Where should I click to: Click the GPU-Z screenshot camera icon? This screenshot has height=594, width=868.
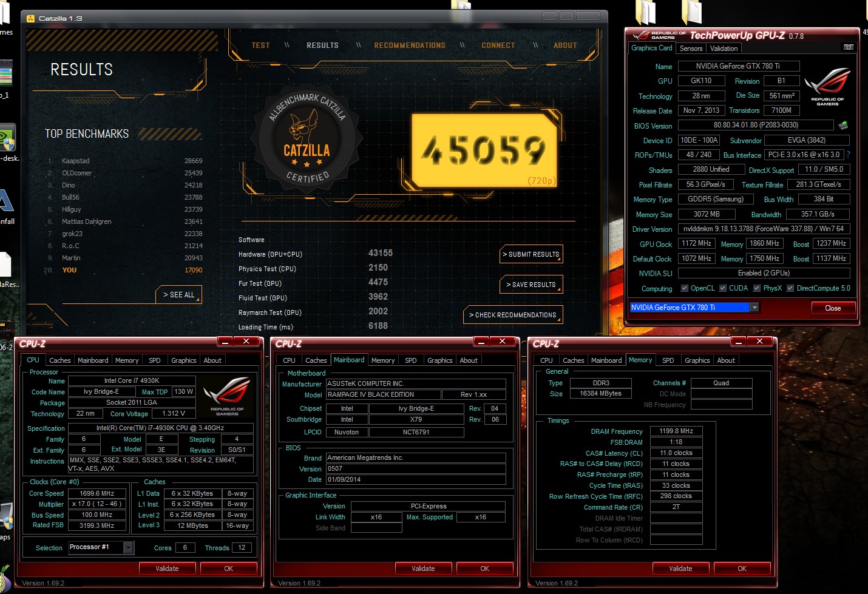[849, 47]
